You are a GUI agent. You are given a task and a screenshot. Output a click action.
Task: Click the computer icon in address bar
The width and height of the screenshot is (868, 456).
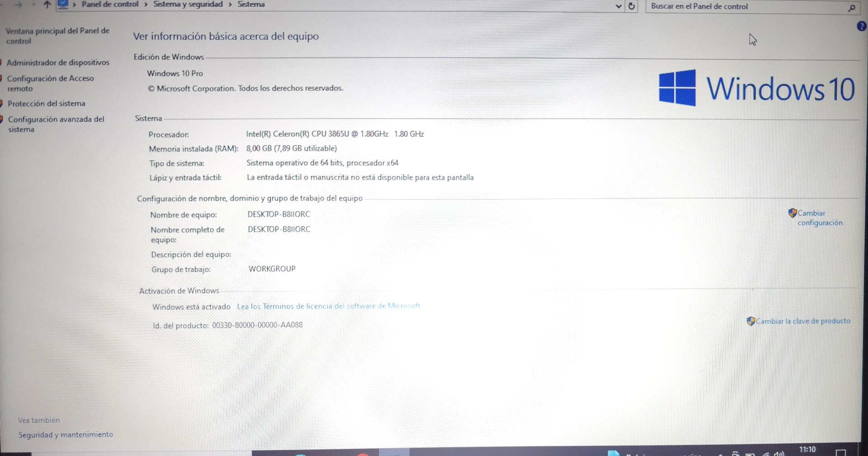(63, 5)
